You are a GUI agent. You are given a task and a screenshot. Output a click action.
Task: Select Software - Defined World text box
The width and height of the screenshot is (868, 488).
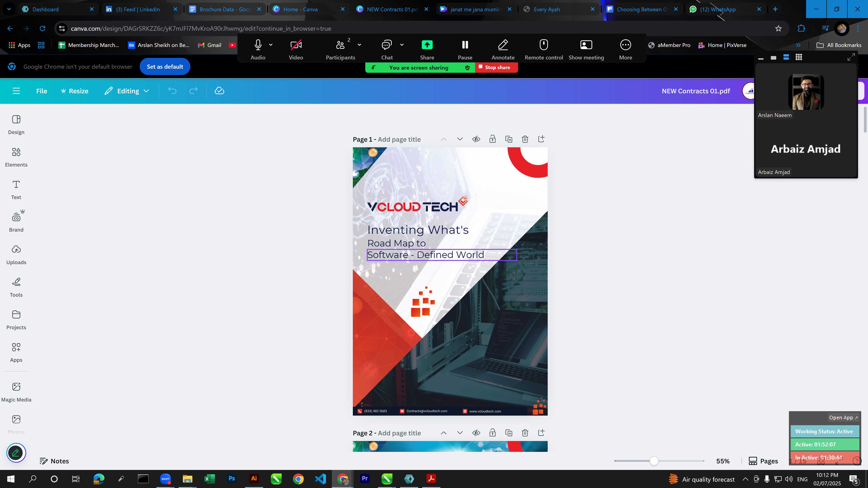point(442,255)
